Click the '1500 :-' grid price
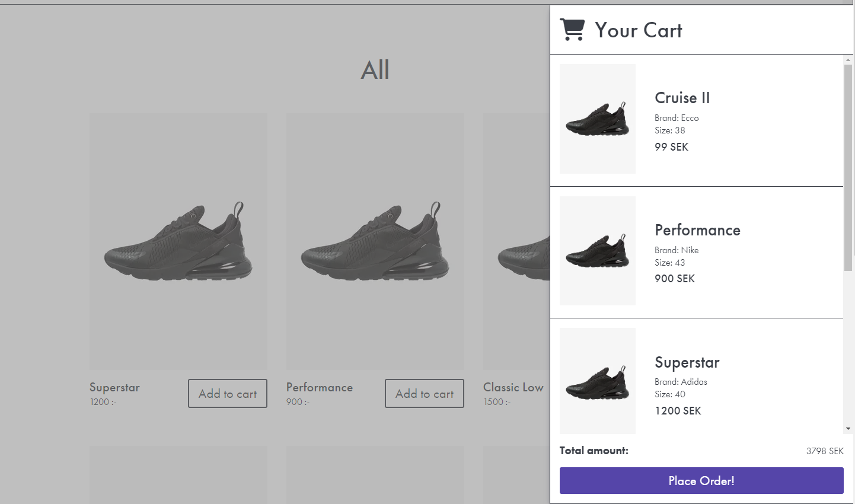This screenshot has height=504, width=855. tap(497, 402)
